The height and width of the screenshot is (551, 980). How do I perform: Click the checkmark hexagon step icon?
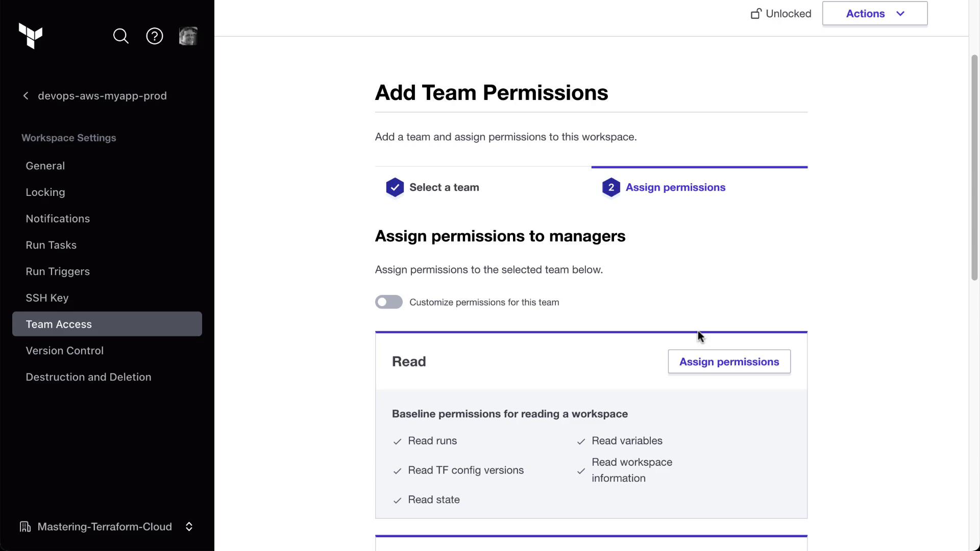click(395, 187)
